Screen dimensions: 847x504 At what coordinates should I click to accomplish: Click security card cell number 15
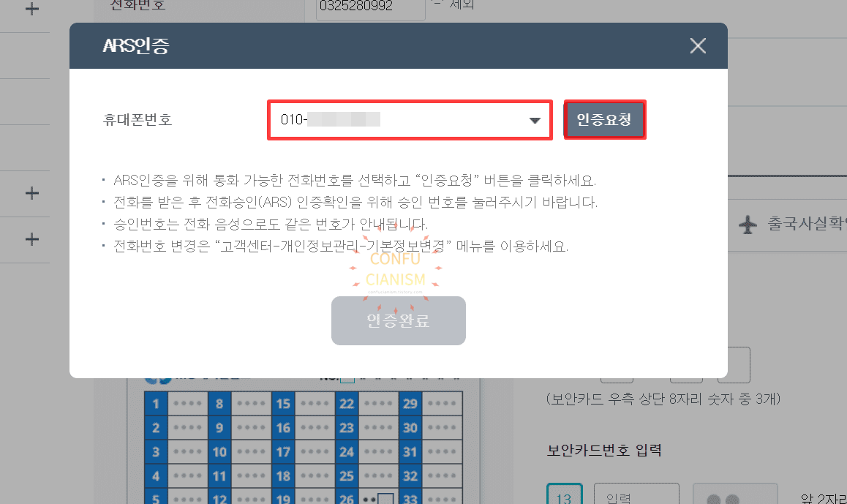click(283, 404)
